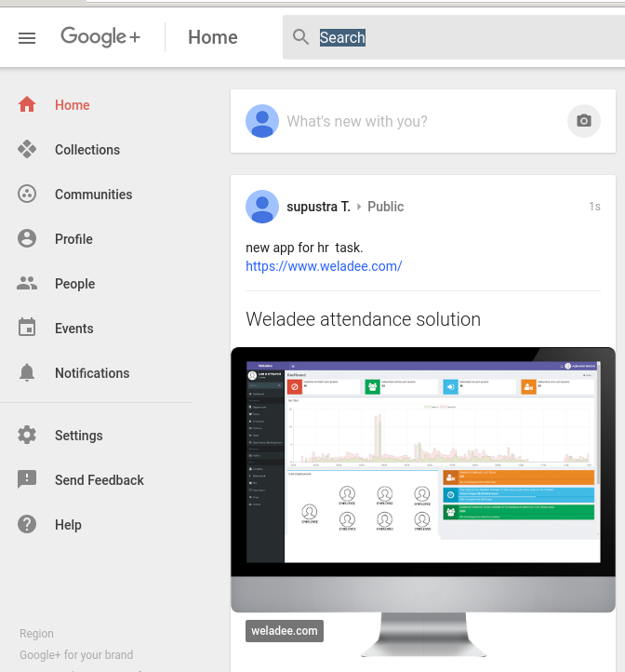Open Settings from sidebar label
Viewport: 625px width, 672px height.
coord(79,436)
